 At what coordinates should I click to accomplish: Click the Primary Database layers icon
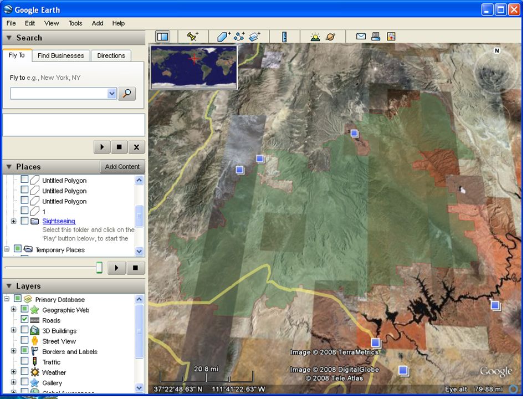coord(28,299)
